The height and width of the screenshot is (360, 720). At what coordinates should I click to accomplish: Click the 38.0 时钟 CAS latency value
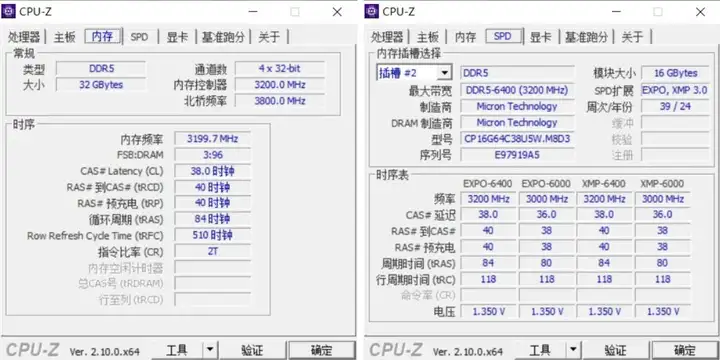tap(212, 171)
